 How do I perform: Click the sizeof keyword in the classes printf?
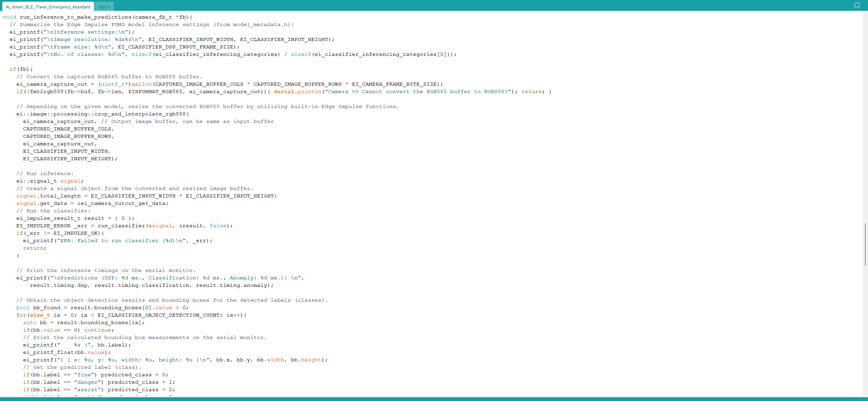141,54
